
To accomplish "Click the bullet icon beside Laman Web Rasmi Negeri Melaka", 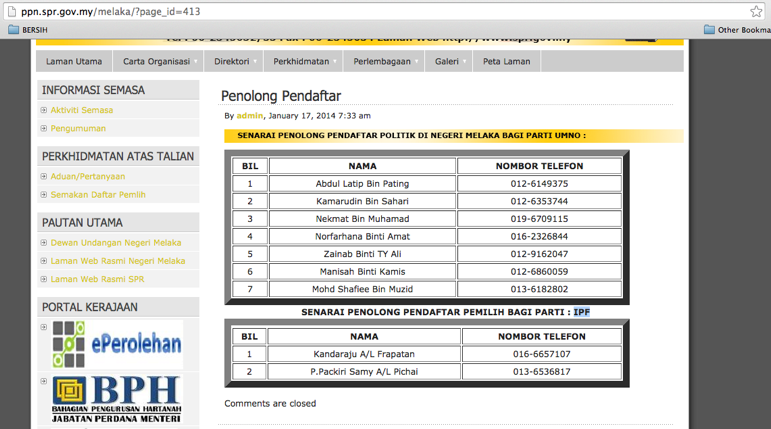I will click(44, 261).
